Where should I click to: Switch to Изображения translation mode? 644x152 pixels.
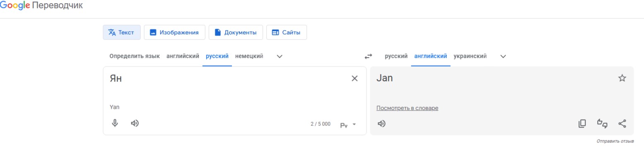coord(174,32)
